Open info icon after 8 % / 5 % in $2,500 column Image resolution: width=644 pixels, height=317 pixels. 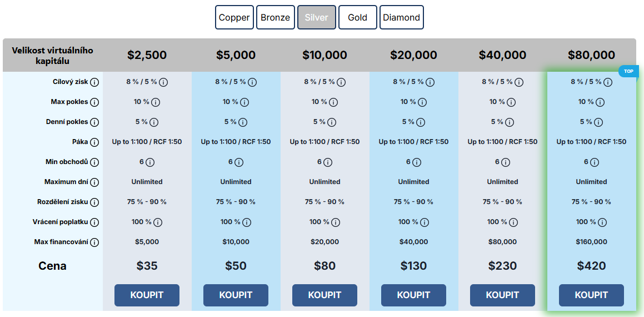coord(163,82)
